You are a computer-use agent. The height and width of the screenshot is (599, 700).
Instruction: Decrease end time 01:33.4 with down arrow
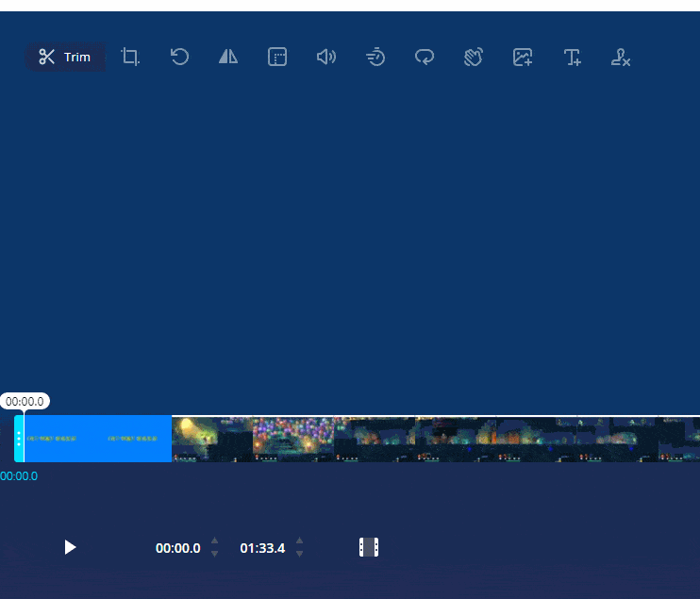[x=300, y=554]
